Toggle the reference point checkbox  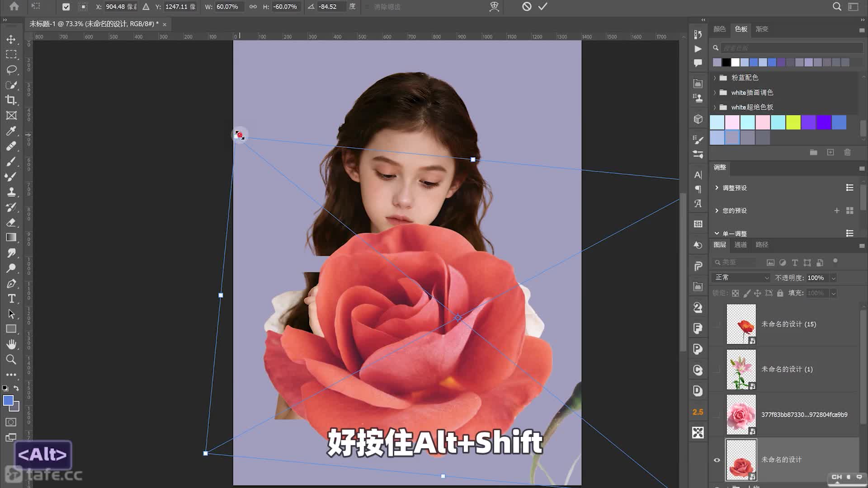pos(66,7)
